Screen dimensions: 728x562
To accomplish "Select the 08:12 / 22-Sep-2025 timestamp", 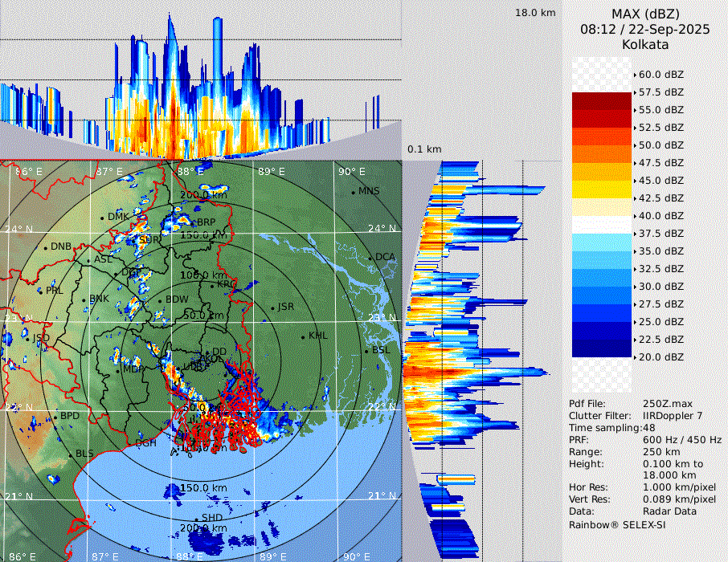I will (644, 29).
